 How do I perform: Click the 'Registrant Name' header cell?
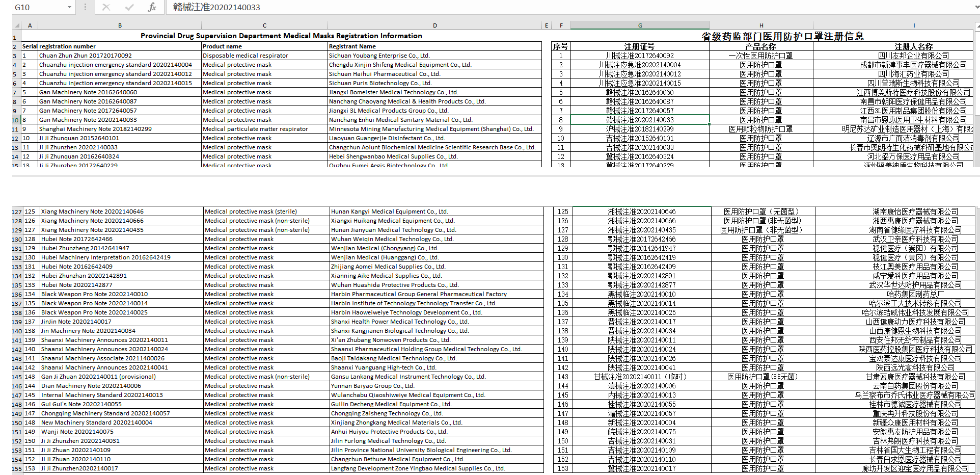[x=434, y=46]
